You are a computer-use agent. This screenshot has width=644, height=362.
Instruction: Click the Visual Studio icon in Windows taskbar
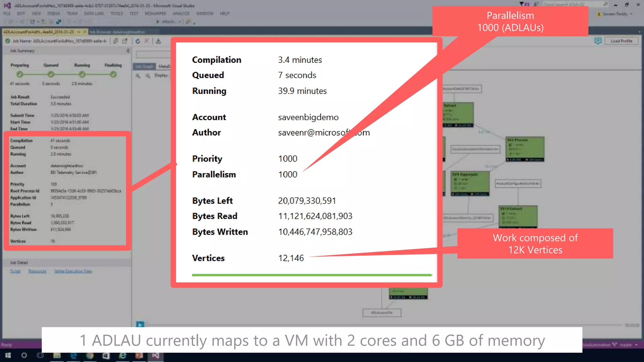155,355
